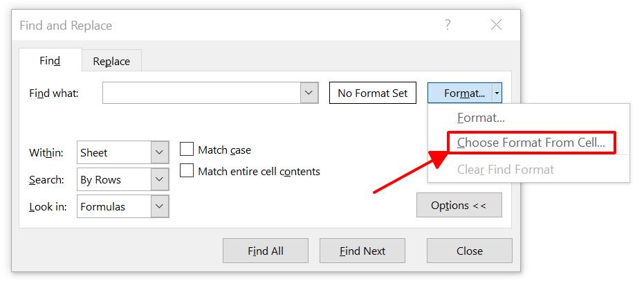
Task: Click Clear Find Format menu entry
Action: pos(505,170)
